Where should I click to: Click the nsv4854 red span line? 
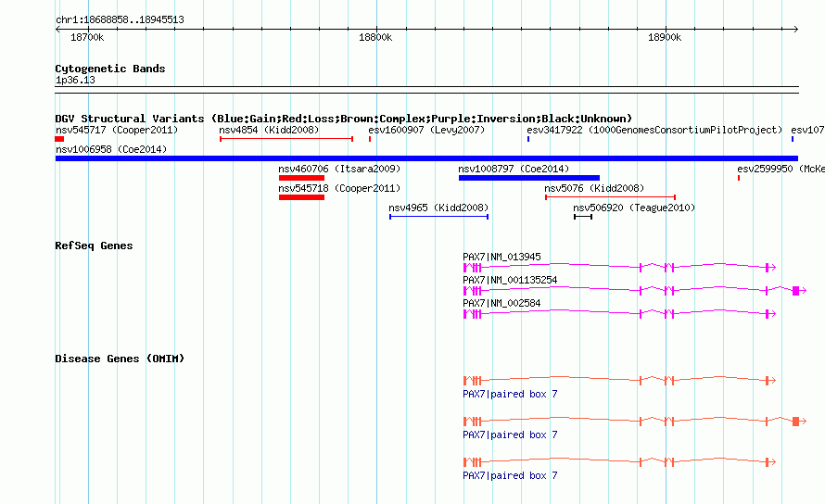pos(286,139)
